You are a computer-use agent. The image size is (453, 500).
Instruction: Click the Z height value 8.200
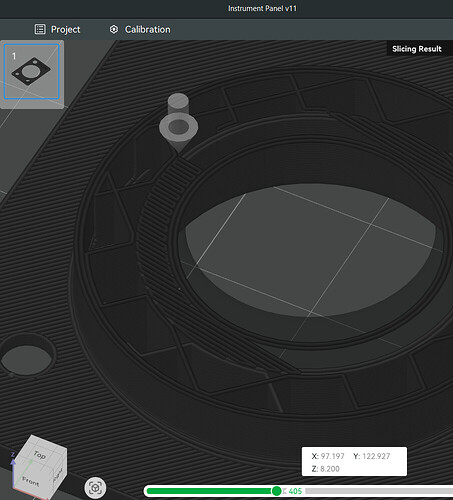pos(330,469)
